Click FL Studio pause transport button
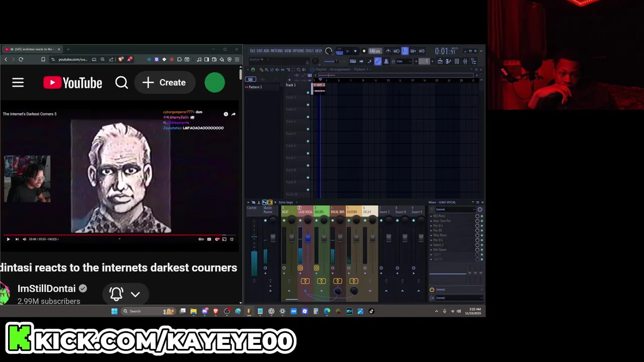The image size is (644, 362). 348,51
